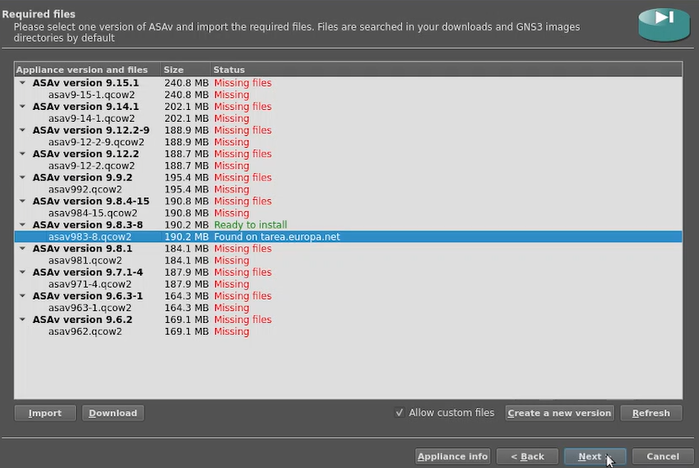Select the asav992.qcow2 file row

[x=348, y=189]
